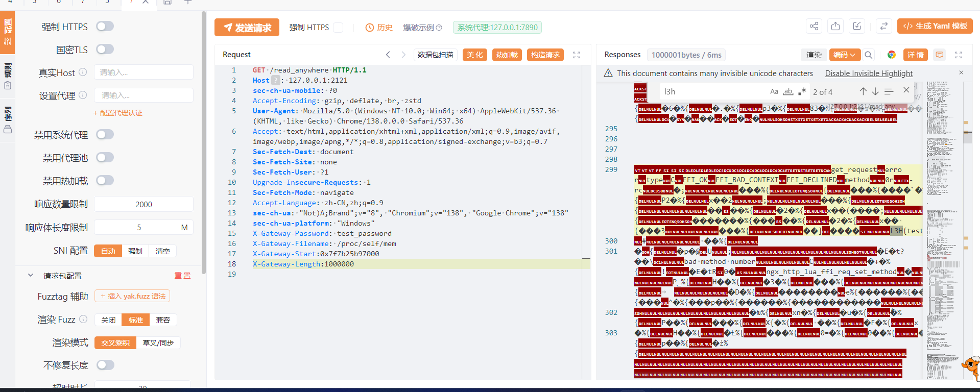Click the share icon in top toolbar
Viewport: 980px width, 392px height.
pos(814,26)
